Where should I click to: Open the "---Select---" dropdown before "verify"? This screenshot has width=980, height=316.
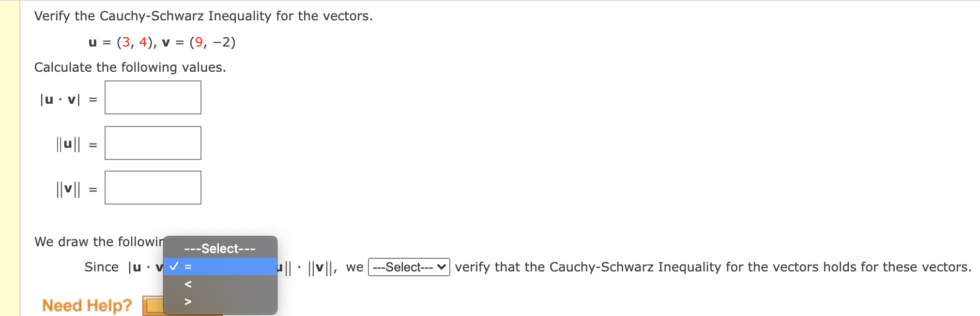[408, 267]
